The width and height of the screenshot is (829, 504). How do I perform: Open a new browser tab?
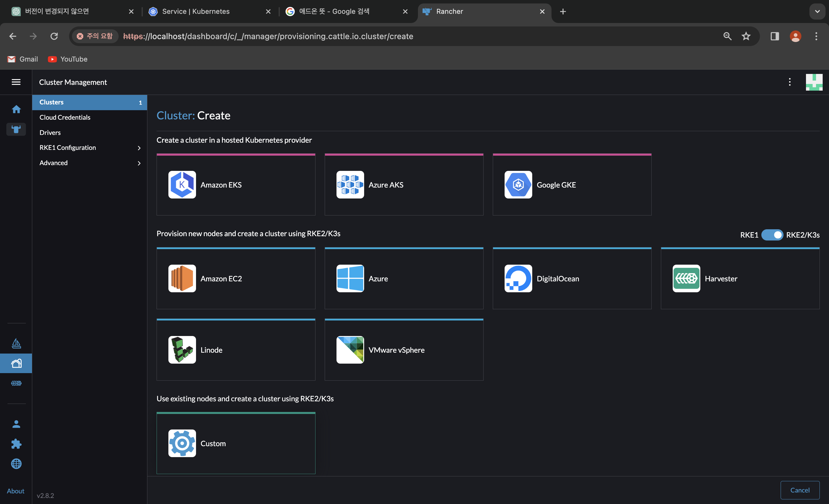(x=563, y=12)
